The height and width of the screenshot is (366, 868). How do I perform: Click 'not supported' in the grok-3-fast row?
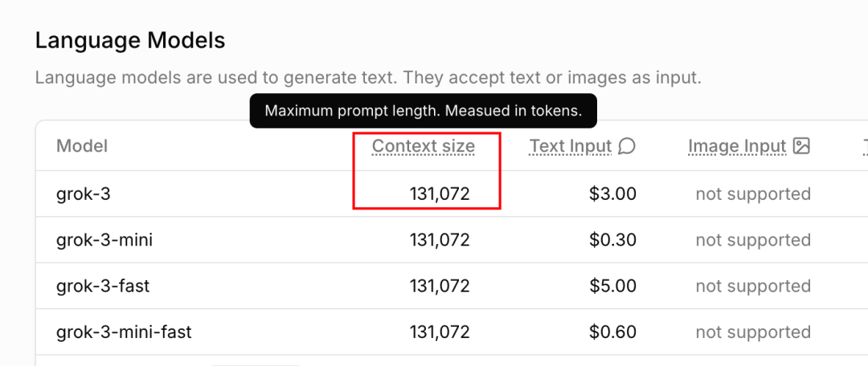click(x=753, y=286)
